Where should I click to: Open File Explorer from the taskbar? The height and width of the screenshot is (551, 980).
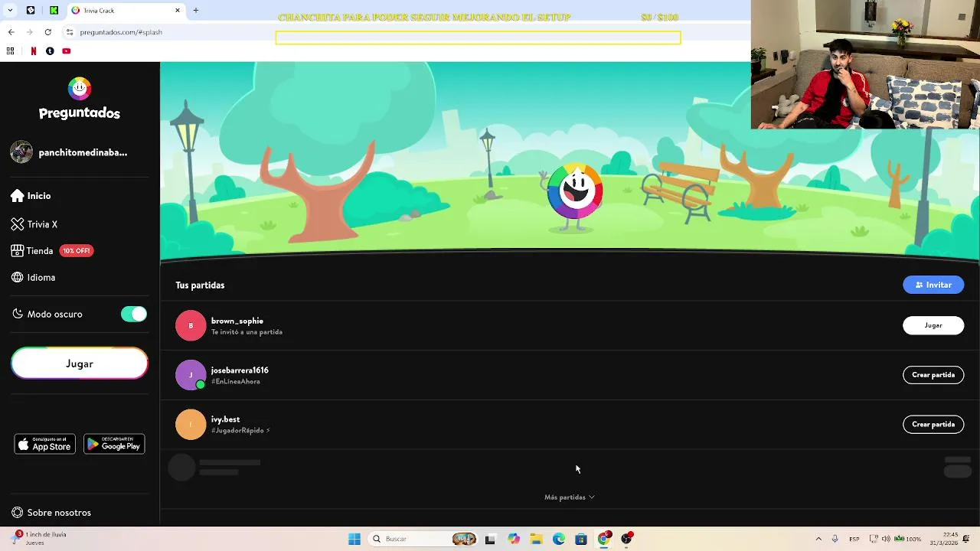[536, 539]
